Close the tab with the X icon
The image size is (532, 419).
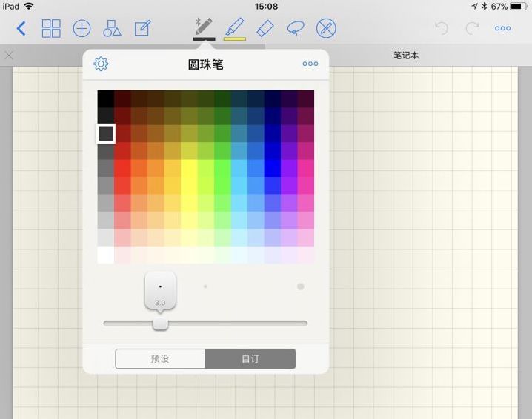(x=9, y=56)
